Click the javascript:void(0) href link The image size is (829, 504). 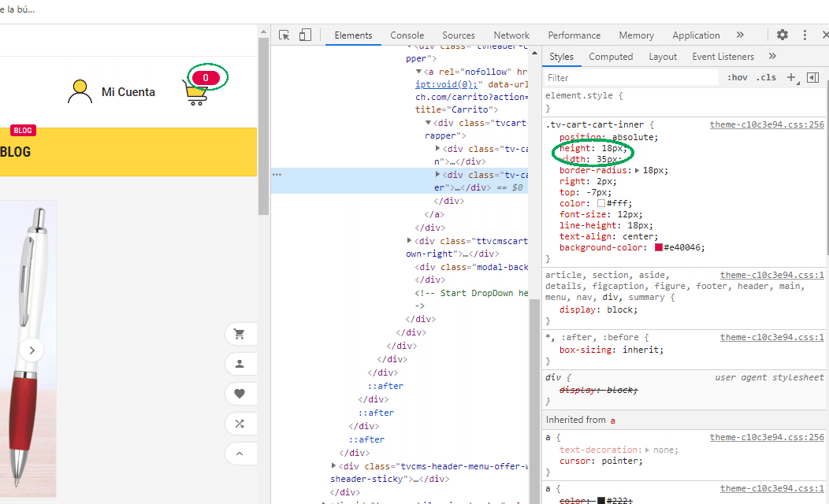pos(446,84)
